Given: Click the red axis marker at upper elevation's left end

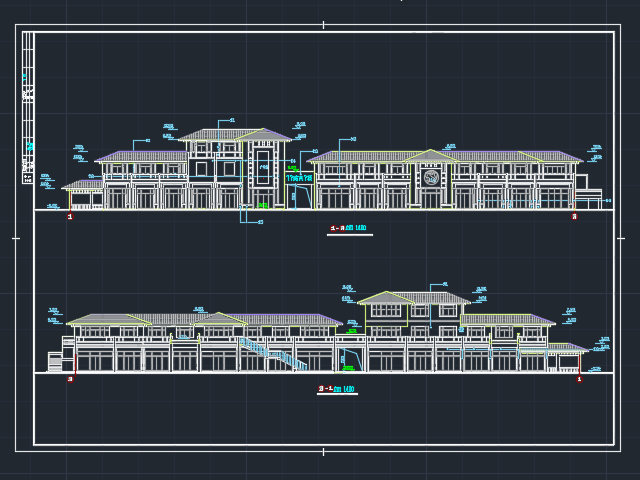Looking at the screenshot, I should 70,216.
